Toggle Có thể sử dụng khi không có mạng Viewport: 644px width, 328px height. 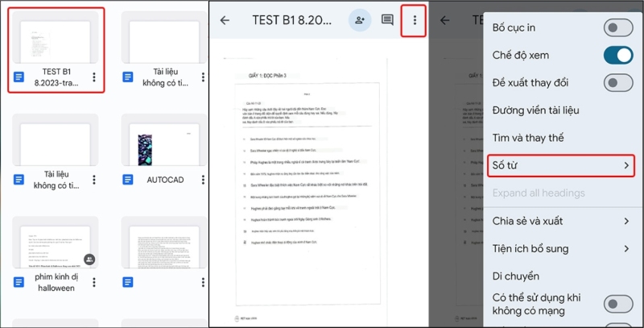click(x=617, y=304)
